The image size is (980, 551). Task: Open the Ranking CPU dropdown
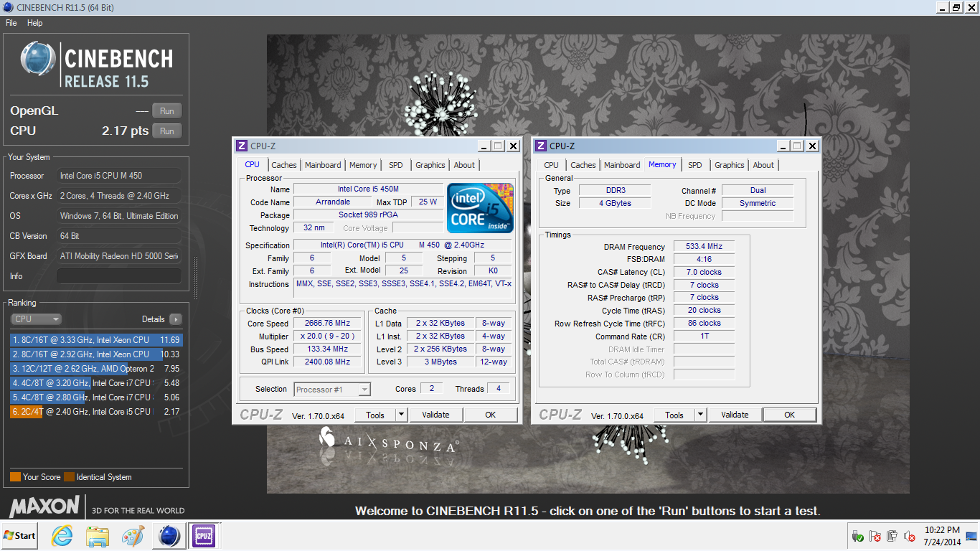(37, 319)
